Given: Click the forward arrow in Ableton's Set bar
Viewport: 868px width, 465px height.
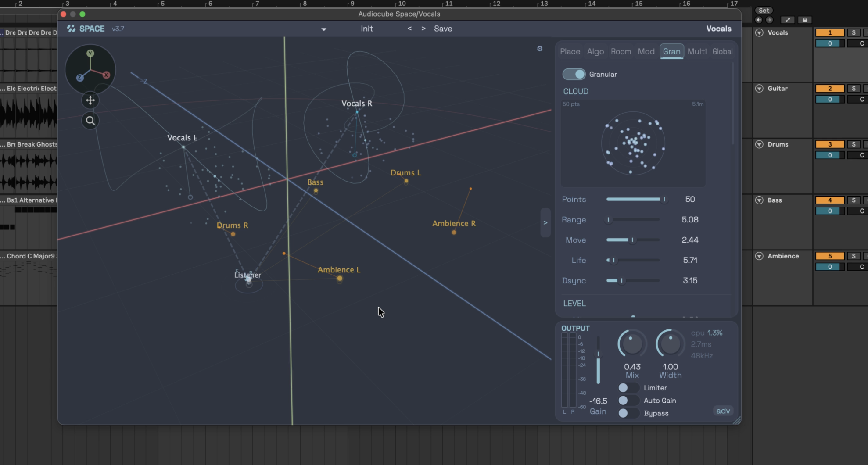Looking at the screenshot, I should tap(769, 20).
